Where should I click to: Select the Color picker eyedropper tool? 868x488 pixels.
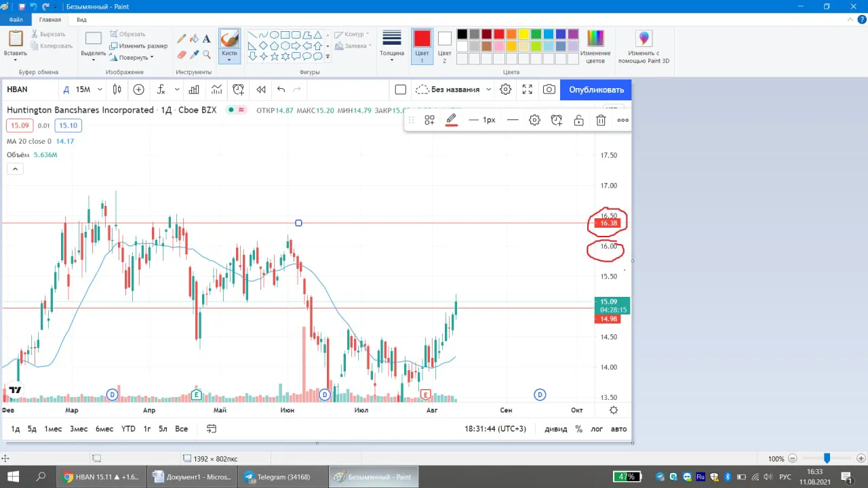click(194, 54)
